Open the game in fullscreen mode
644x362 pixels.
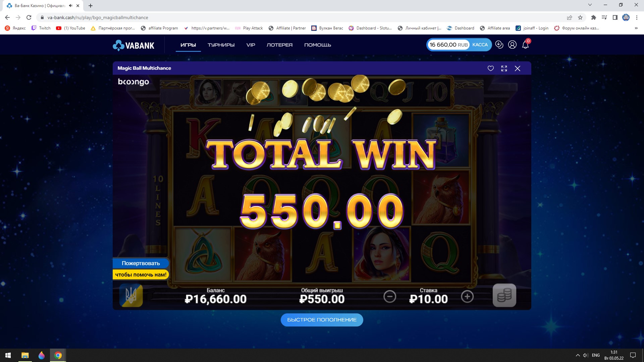click(504, 68)
